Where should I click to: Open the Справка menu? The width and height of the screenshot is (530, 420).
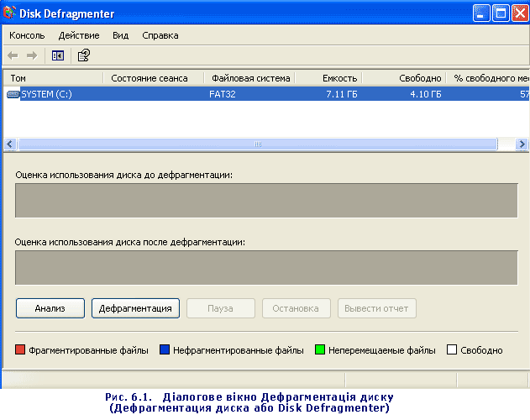(x=160, y=35)
